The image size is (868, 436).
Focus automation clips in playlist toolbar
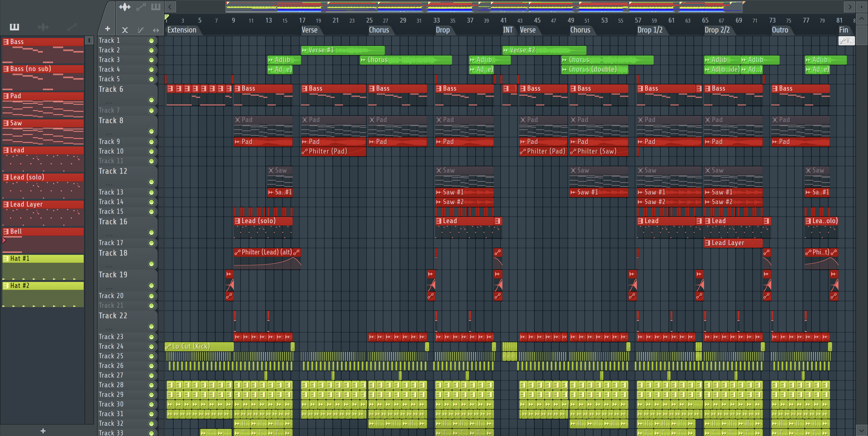141,7
